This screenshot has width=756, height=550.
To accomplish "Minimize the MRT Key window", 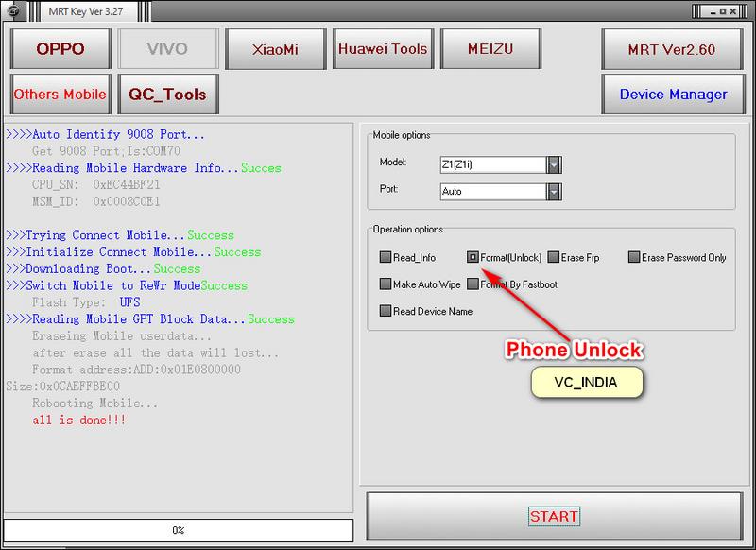I will tap(712, 11).
